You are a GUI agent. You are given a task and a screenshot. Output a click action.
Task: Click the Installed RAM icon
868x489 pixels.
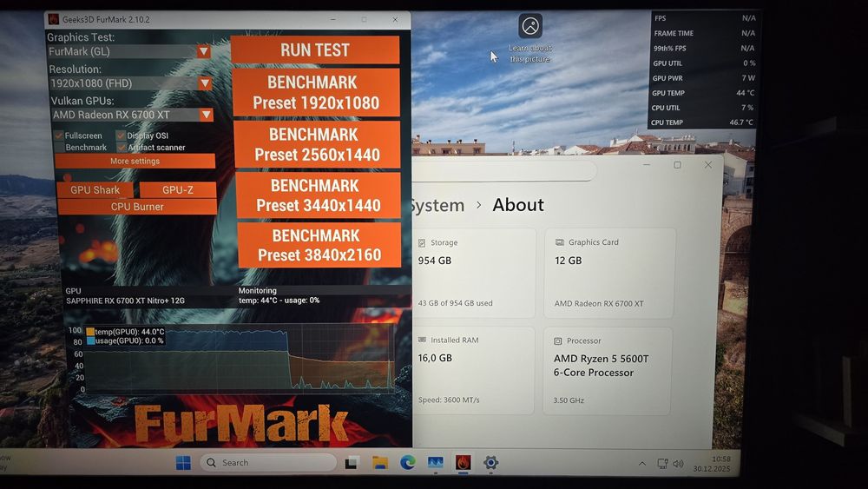tap(422, 340)
